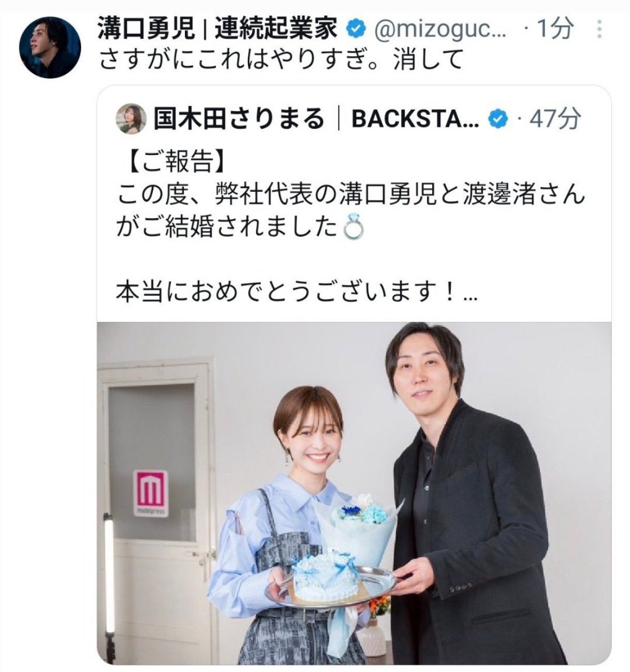This screenshot has height=672, width=630.
Task: Click the verified badge in the quoted post
Action: point(498,119)
